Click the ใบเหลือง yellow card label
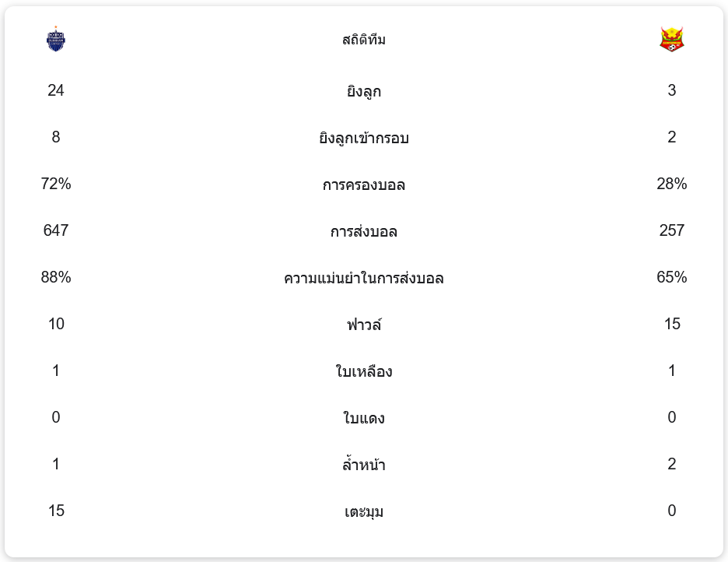 click(364, 372)
